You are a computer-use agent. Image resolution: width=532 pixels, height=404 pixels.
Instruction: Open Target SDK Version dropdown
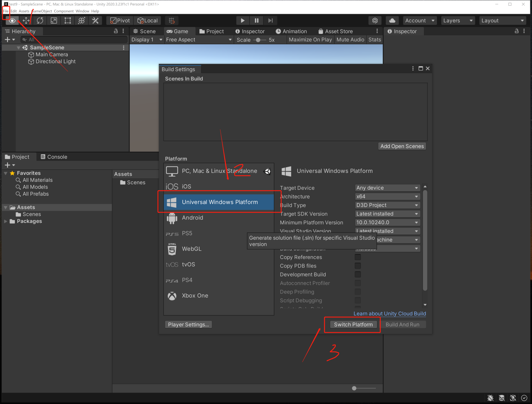point(388,214)
